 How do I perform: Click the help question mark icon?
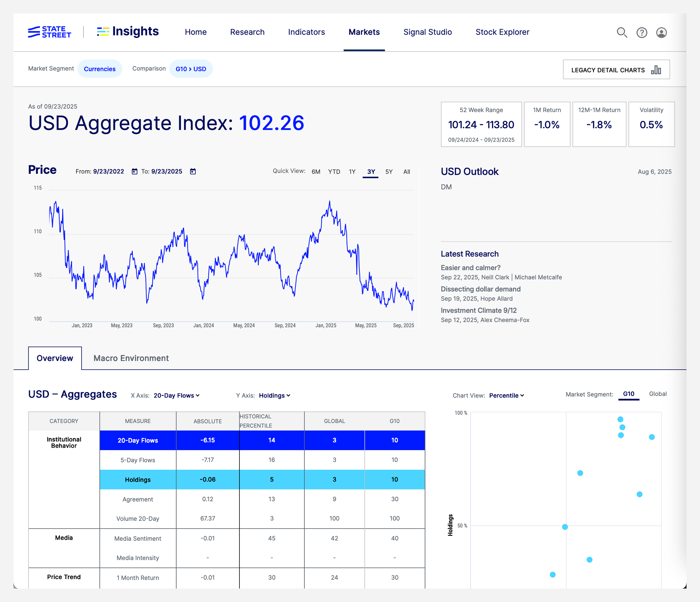point(642,33)
